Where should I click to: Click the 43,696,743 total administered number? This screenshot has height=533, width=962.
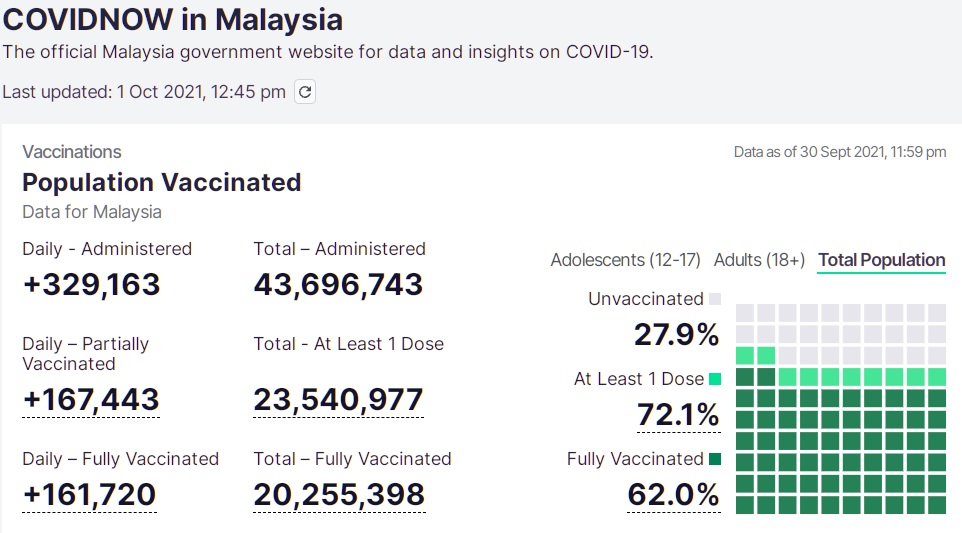point(338,285)
